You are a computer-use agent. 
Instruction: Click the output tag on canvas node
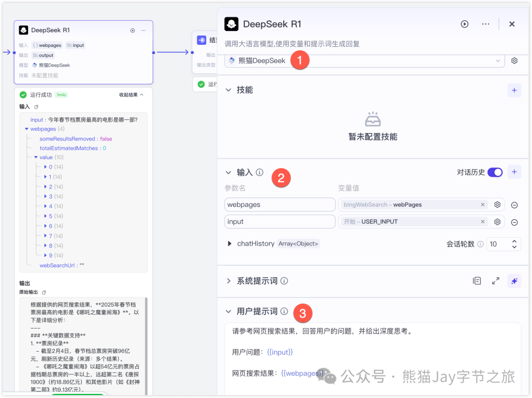click(43, 55)
